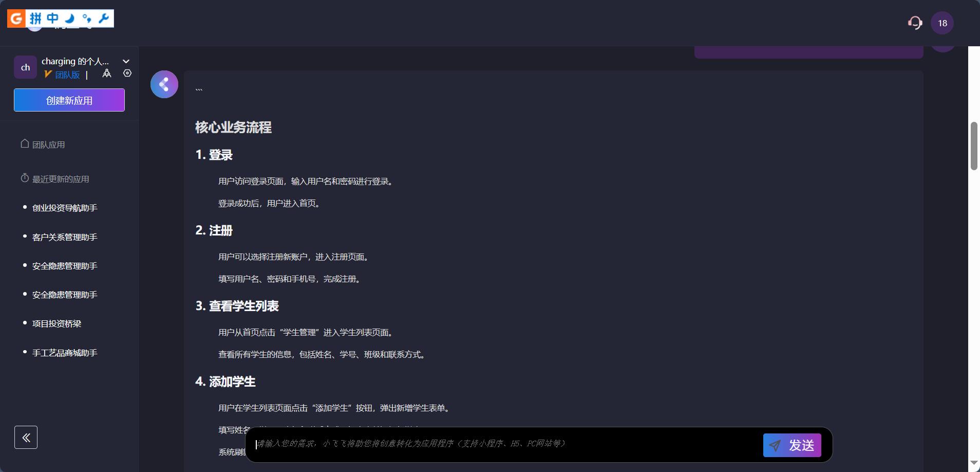Toggle the IME punctuation mode icon
This screenshot has height=472, width=980.
tap(86, 19)
